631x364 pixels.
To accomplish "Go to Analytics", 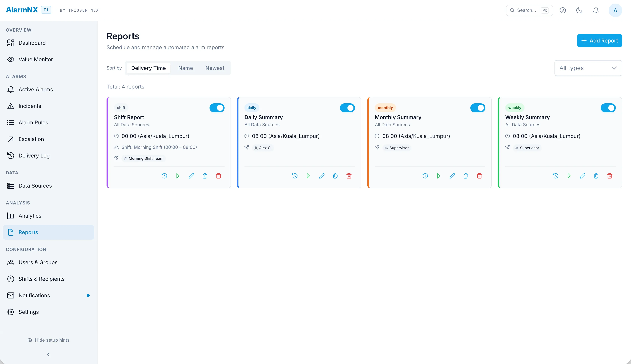I will point(48,216).
